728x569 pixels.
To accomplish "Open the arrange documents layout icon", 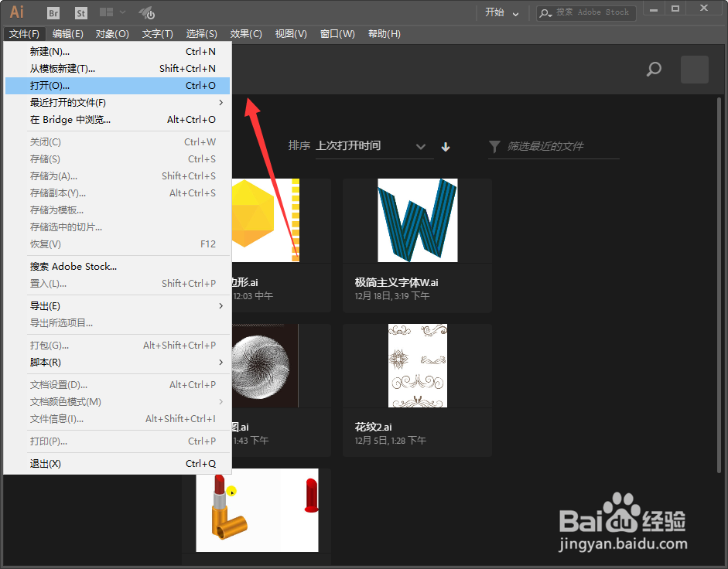I will pyautogui.click(x=106, y=12).
